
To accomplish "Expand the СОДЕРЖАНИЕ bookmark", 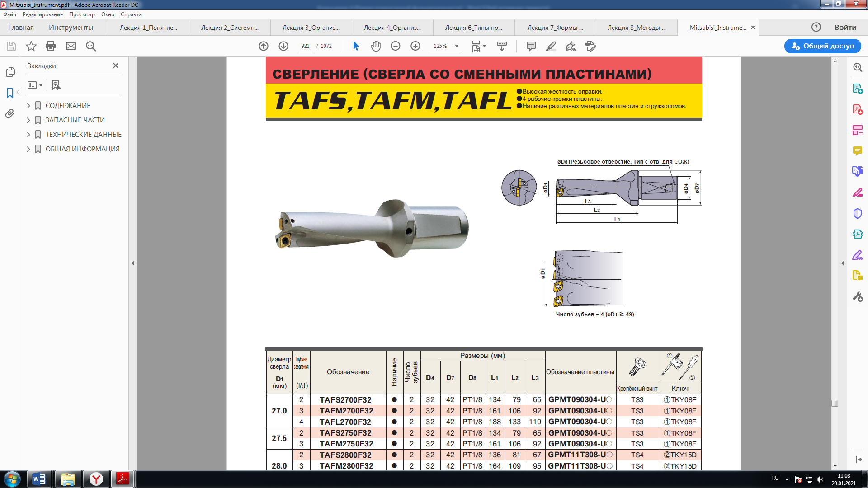I will [x=28, y=106].
